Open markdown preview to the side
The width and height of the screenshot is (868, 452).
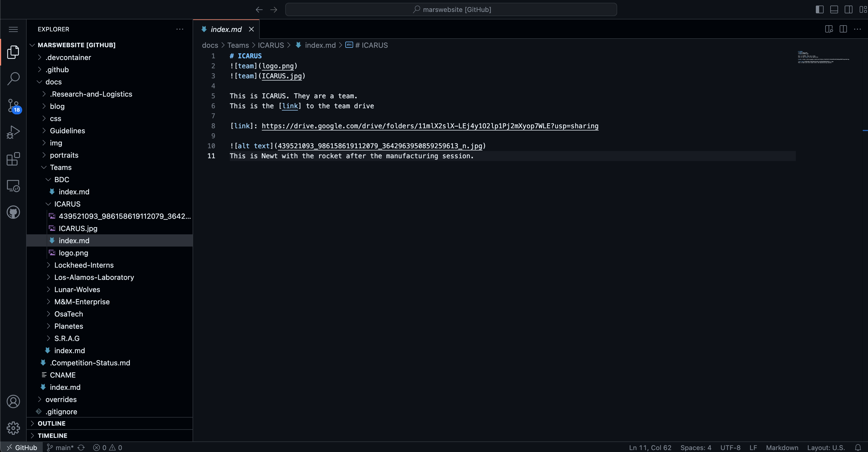pos(829,29)
